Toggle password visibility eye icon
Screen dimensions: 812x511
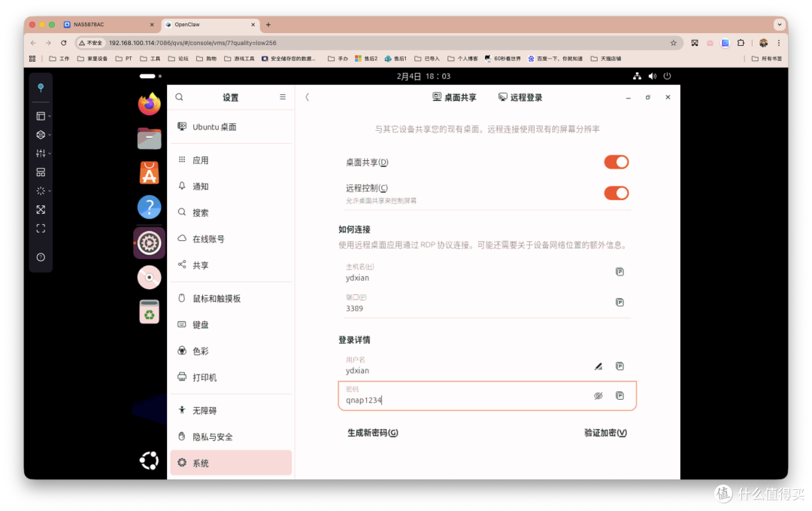(x=598, y=395)
